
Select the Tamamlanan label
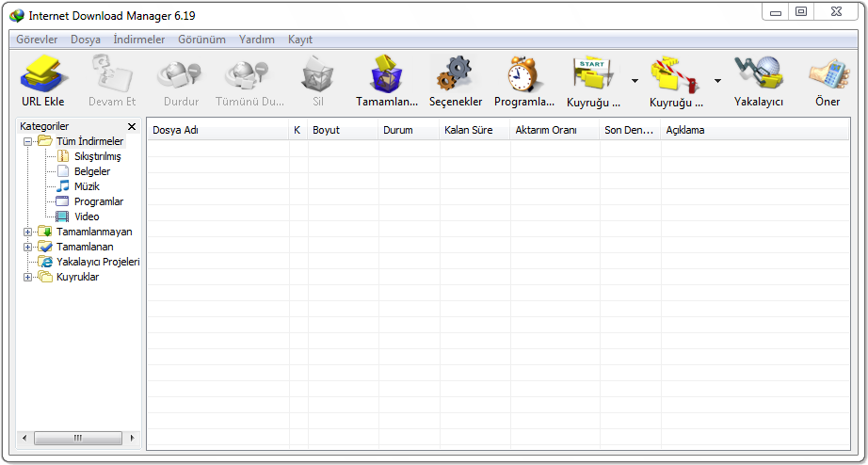pyautogui.click(x=86, y=247)
